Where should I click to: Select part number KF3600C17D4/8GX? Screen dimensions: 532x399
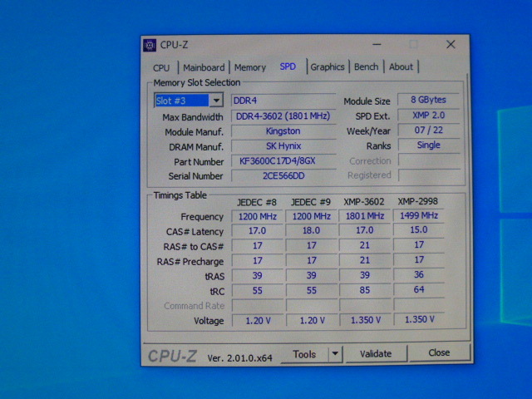click(x=283, y=160)
